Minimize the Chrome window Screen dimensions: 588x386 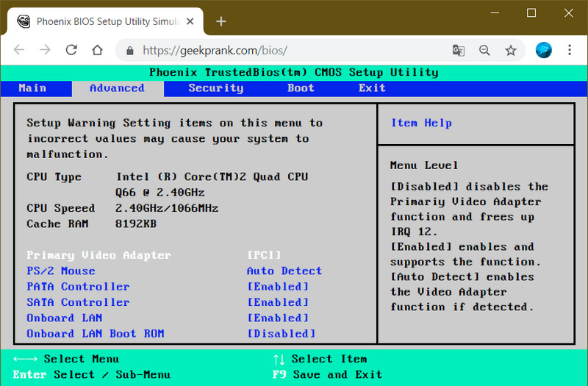495,13
